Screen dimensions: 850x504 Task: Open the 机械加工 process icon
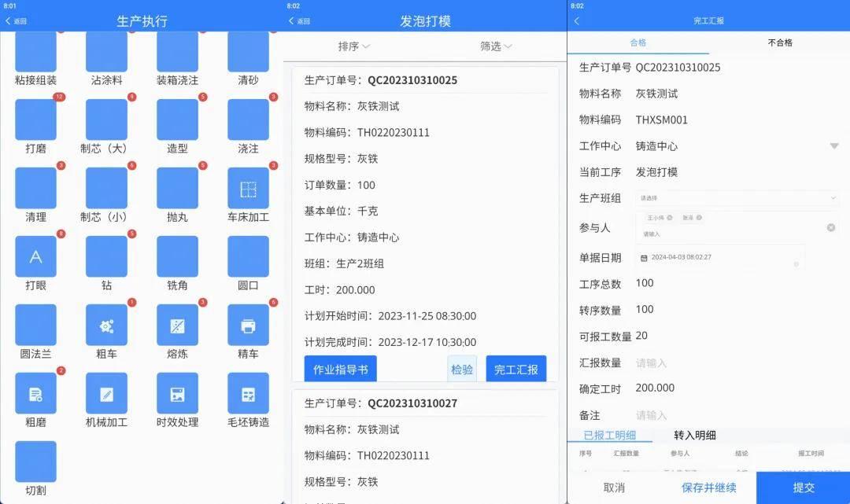[x=106, y=394]
